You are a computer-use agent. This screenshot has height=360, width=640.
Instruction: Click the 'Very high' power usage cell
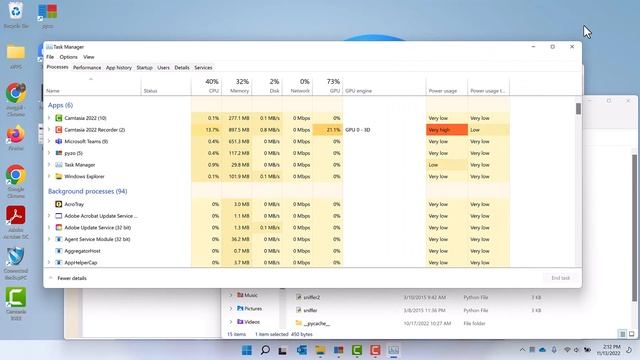click(x=447, y=130)
